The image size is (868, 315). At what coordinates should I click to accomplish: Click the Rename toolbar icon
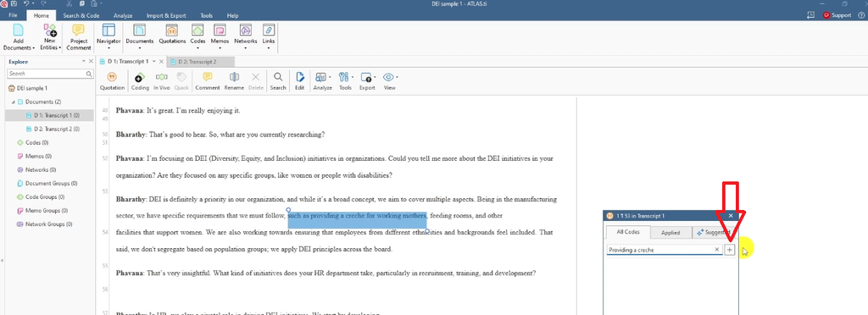point(234,77)
